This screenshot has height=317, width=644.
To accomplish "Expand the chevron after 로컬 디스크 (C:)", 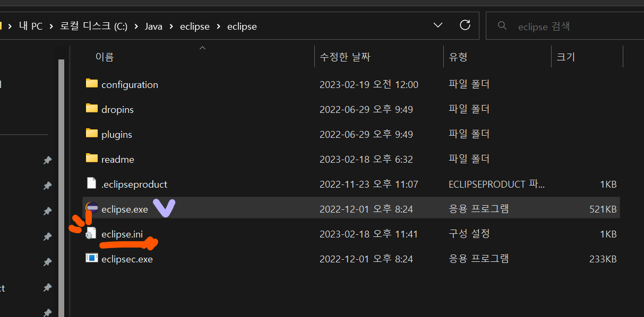I will pos(136,26).
